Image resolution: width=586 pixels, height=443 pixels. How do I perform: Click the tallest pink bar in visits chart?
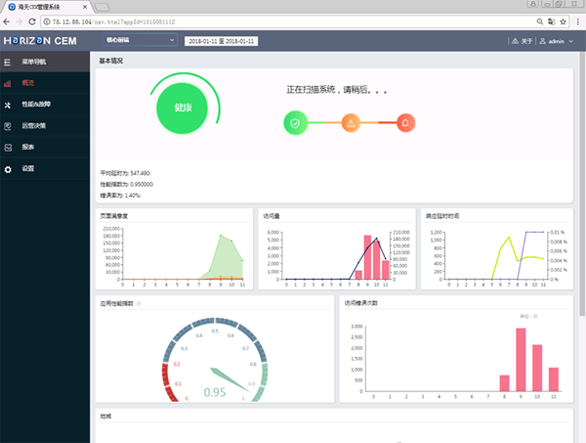pyautogui.click(x=367, y=257)
